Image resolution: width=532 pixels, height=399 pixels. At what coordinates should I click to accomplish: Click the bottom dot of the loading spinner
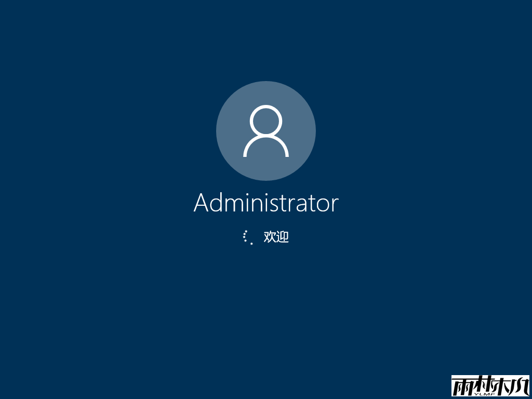(251, 244)
